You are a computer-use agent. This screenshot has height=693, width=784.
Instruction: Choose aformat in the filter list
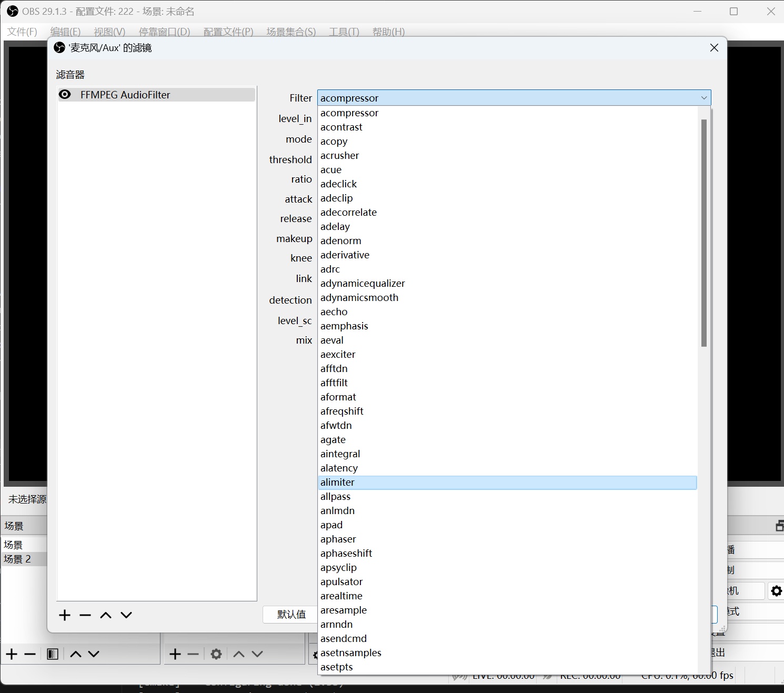pos(507,397)
